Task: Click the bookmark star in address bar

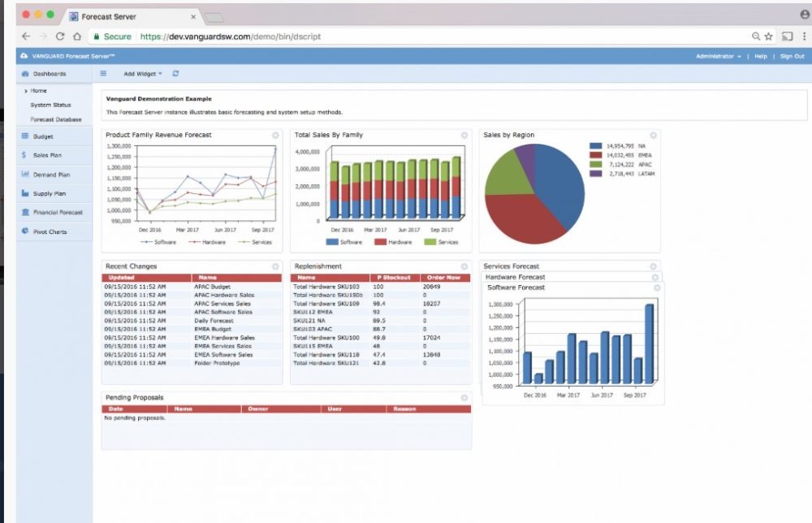Action: click(x=768, y=37)
